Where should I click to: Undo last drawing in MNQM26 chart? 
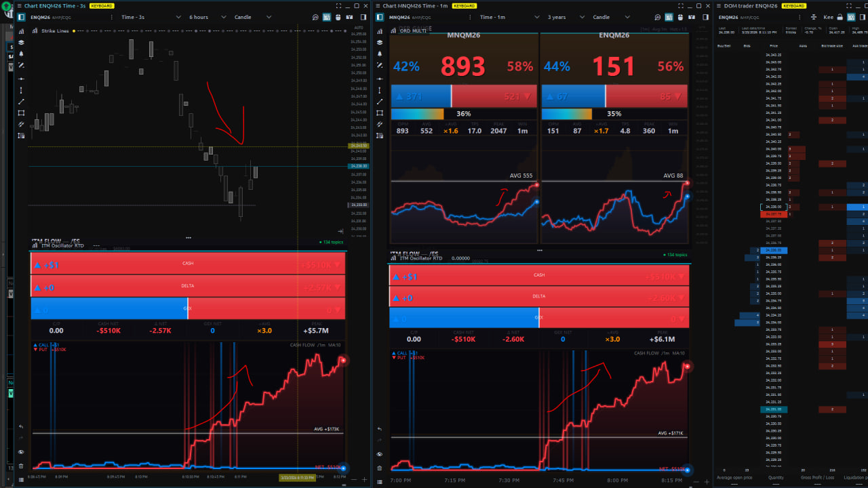(x=380, y=429)
